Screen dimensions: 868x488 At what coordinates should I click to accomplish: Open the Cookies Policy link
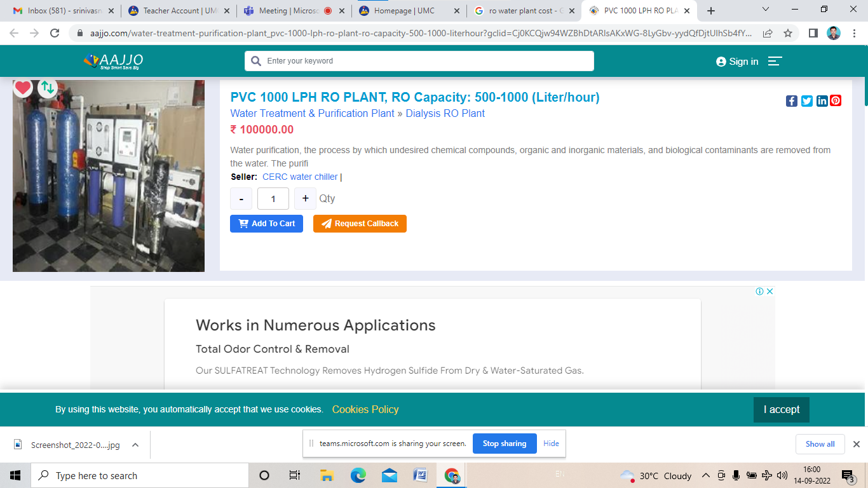coord(365,409)
